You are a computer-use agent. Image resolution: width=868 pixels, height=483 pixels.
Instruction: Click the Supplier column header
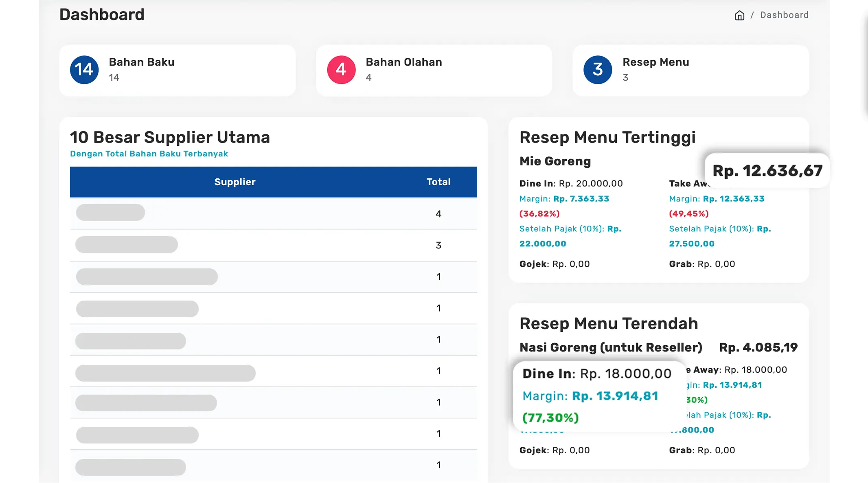(x=235, y=182)
